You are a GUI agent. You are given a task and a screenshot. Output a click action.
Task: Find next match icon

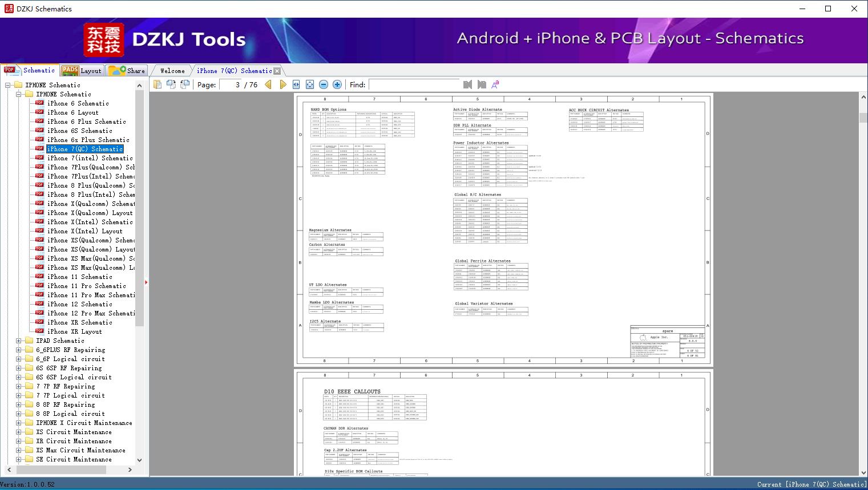point(482,84)
